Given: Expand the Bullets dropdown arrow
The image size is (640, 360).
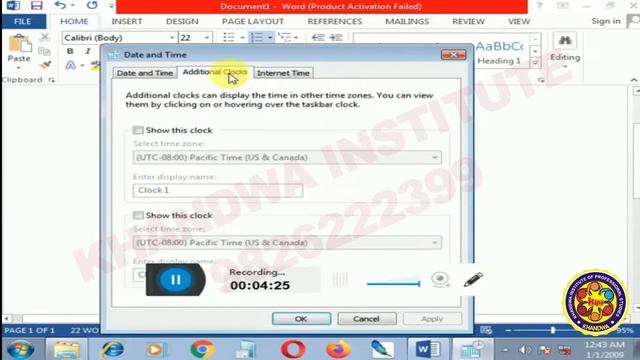Looking at the screenshot, I should tap(242, 38).
